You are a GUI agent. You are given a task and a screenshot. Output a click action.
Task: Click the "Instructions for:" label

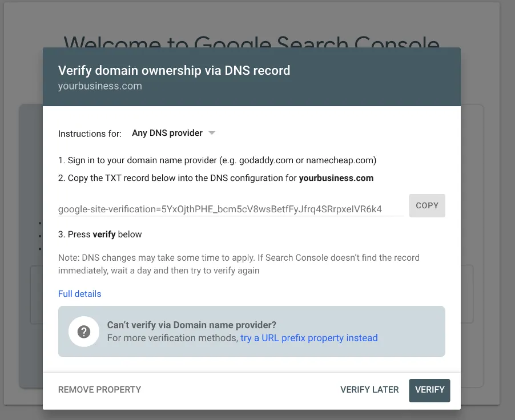click(x=90, y=134)
